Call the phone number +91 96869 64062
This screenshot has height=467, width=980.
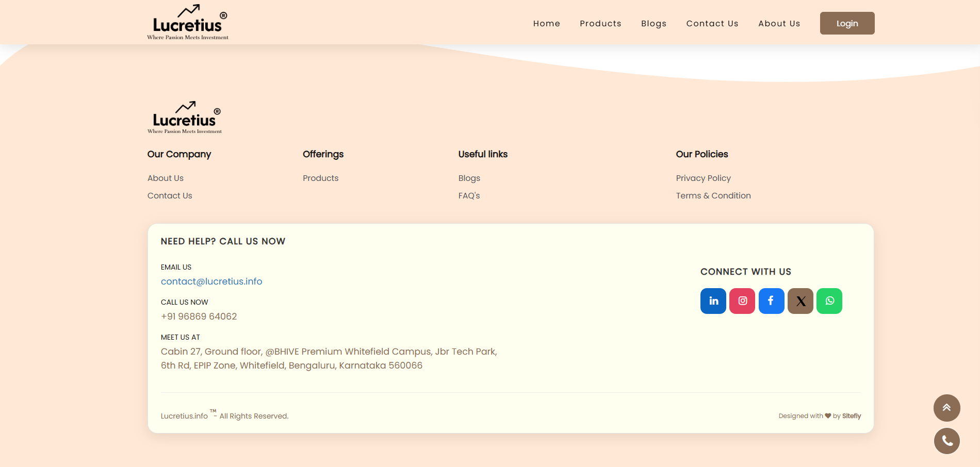coord(199,316)
